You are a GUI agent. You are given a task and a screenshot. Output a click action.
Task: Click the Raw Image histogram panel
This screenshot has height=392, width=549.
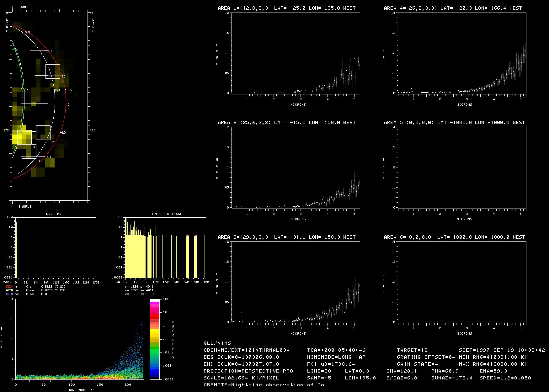[x=56, y=248]
